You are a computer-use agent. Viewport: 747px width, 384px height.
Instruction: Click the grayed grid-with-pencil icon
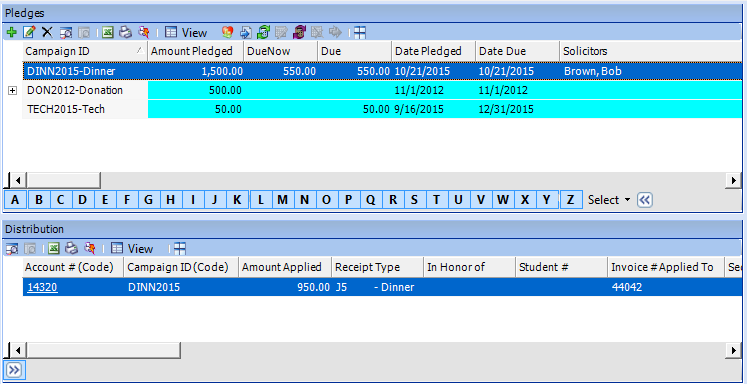click(x=282, y=32)
